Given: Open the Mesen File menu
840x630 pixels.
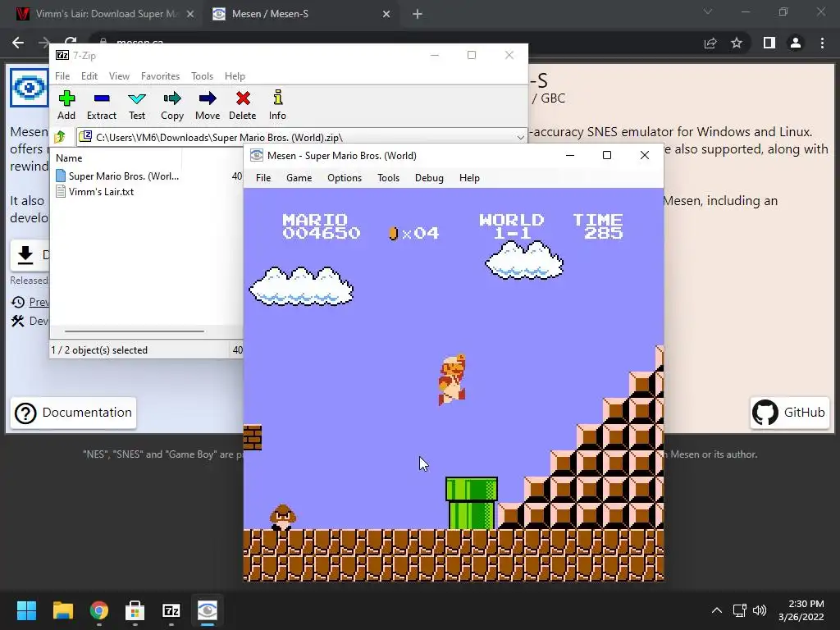Looking at the screenshot, I should pyautogui.click(x=263, y=178).
